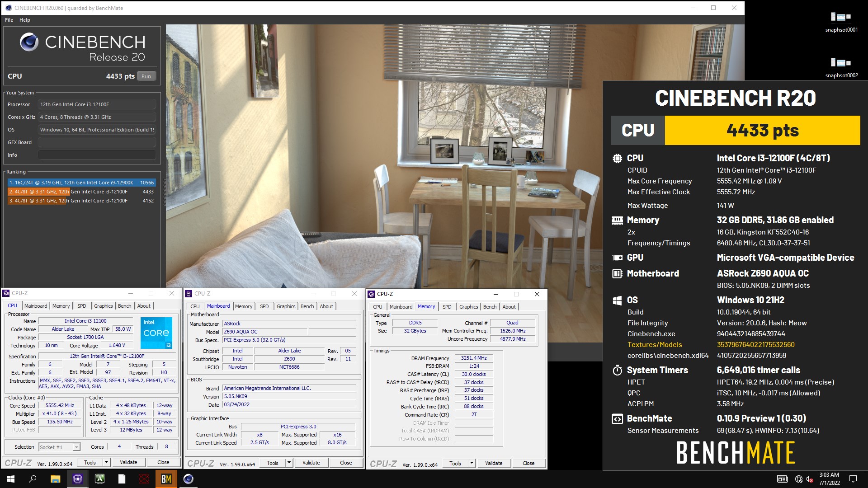Select Memory tab in Mainboard CPU-Z window
Viewport: 868px width, 488px height.
pos(244,306)
